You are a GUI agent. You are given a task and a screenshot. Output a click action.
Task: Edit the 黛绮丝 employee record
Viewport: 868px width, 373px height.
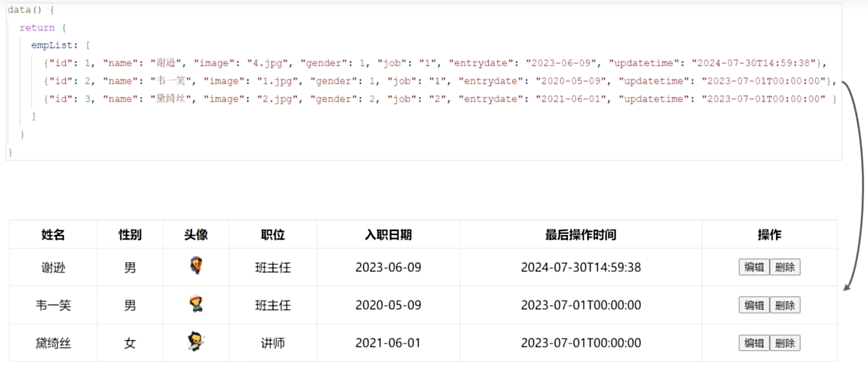(754, 343)
